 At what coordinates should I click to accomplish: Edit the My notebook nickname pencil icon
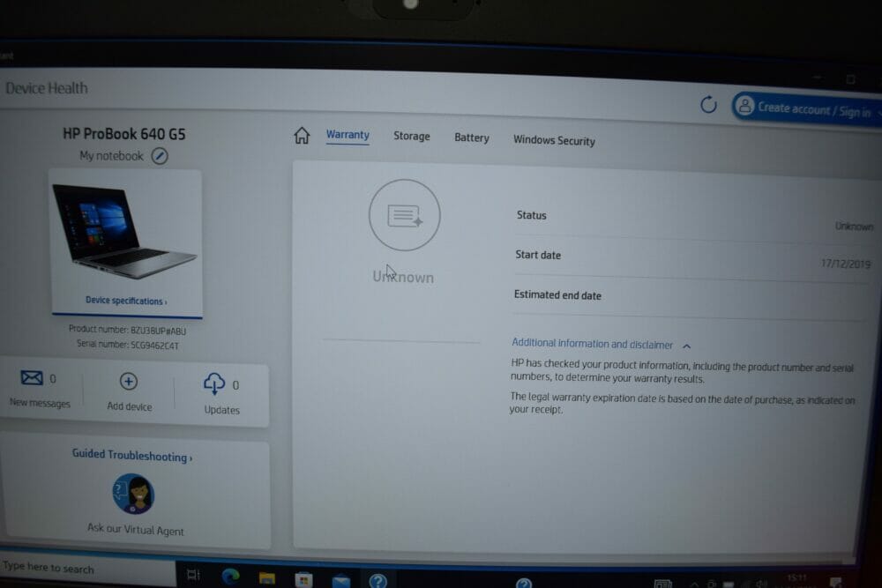click(160, 156)
